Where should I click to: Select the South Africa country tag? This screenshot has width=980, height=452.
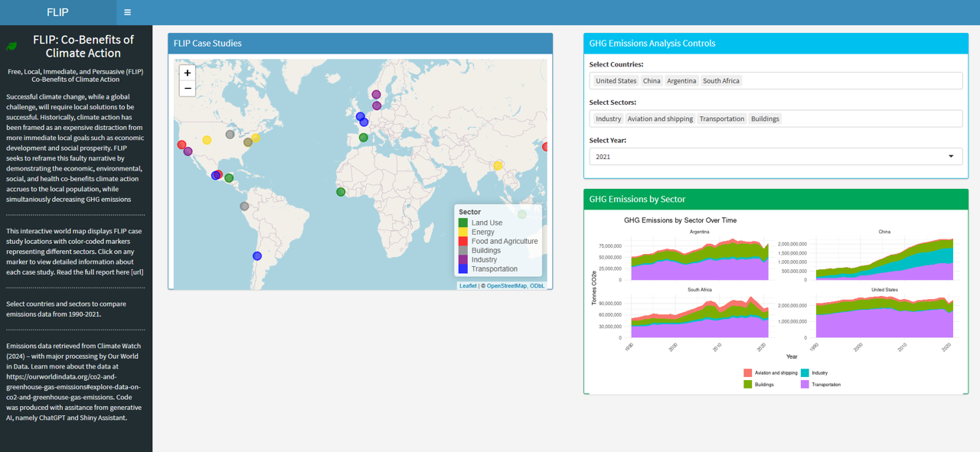click(x=720, y=81)
